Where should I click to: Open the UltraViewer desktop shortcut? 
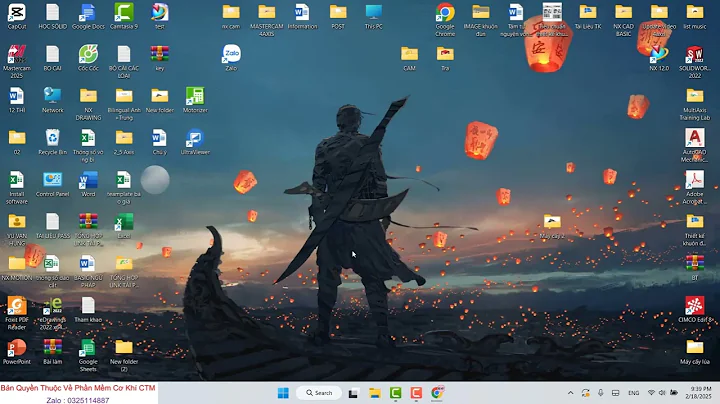pos(195,142)
